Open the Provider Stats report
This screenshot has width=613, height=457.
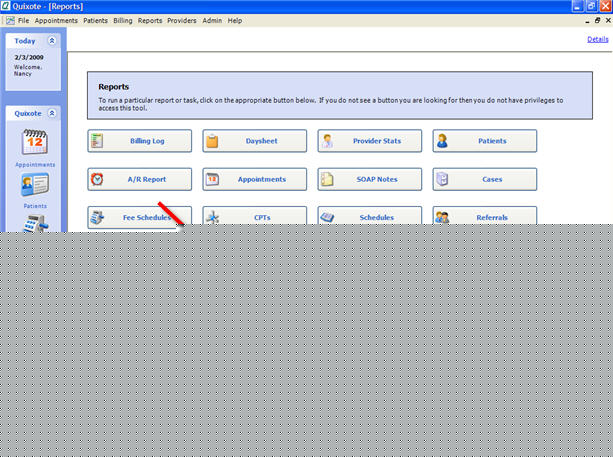(x=369, y=141)
